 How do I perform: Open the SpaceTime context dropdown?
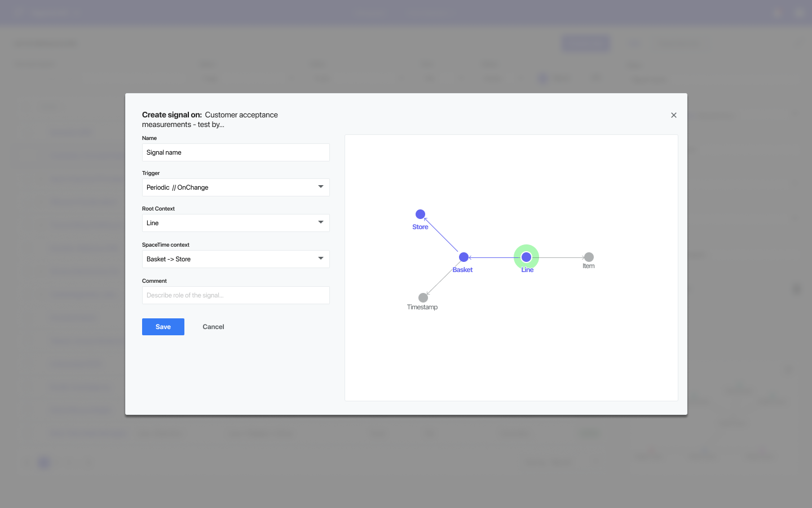click(x=236, y=259)
